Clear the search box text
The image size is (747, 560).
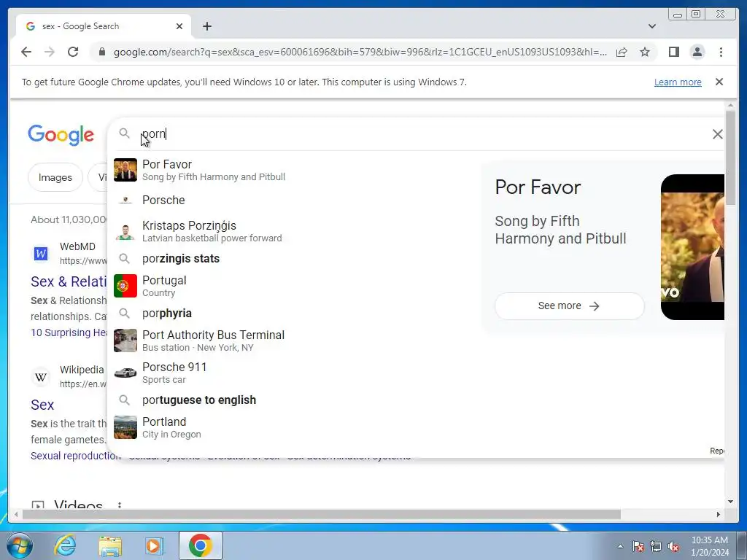[x=717, y=134]
